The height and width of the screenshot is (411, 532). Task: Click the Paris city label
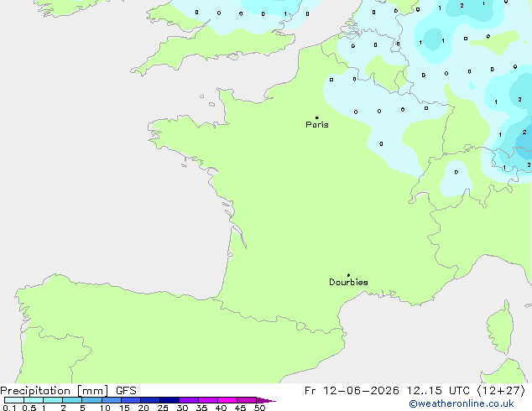pos(317,125)
